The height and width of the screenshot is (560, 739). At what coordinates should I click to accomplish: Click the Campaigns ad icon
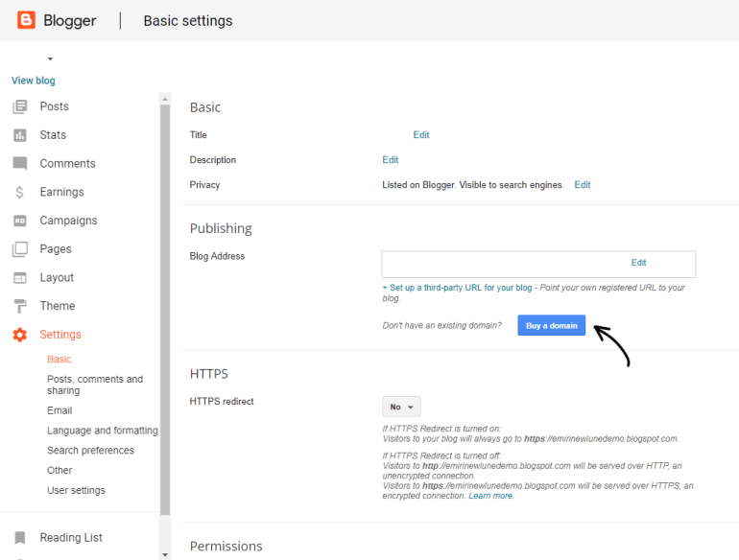pyautogui.click(x=20, y=221)
